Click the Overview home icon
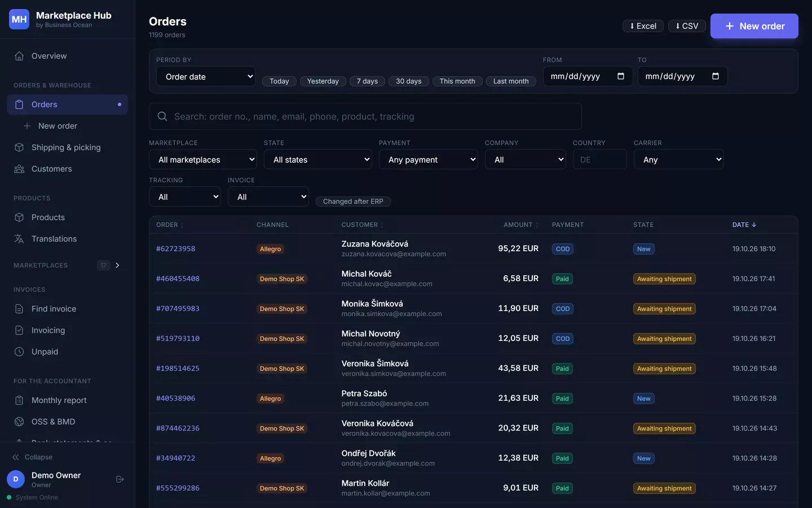This screenshot has width=812, height=508. tap(19, 56)
